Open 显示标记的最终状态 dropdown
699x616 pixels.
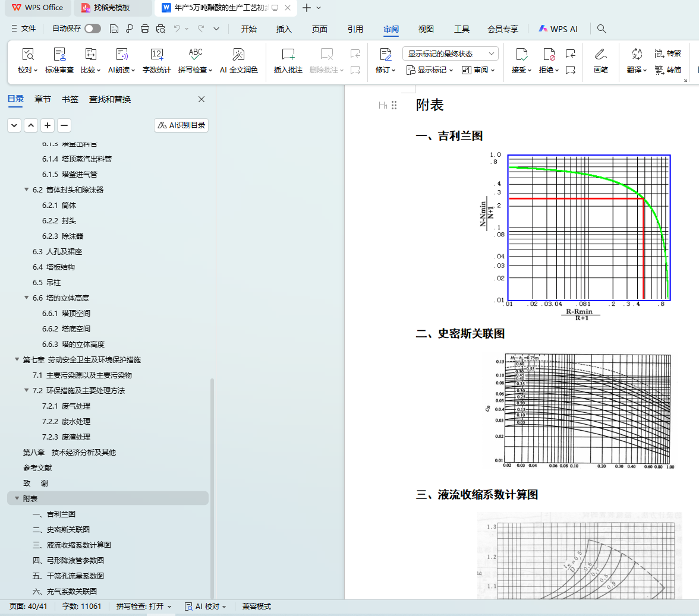451,53
